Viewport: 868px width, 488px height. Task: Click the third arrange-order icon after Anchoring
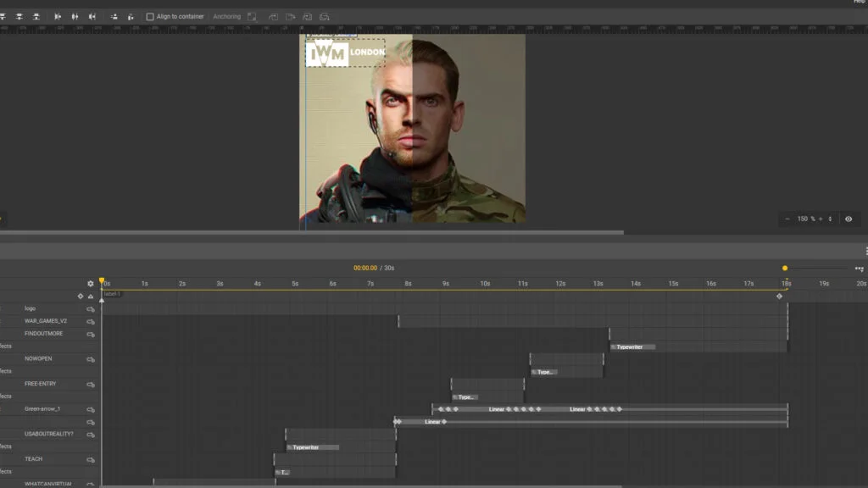pyautogui.click(x=307, y=17)
